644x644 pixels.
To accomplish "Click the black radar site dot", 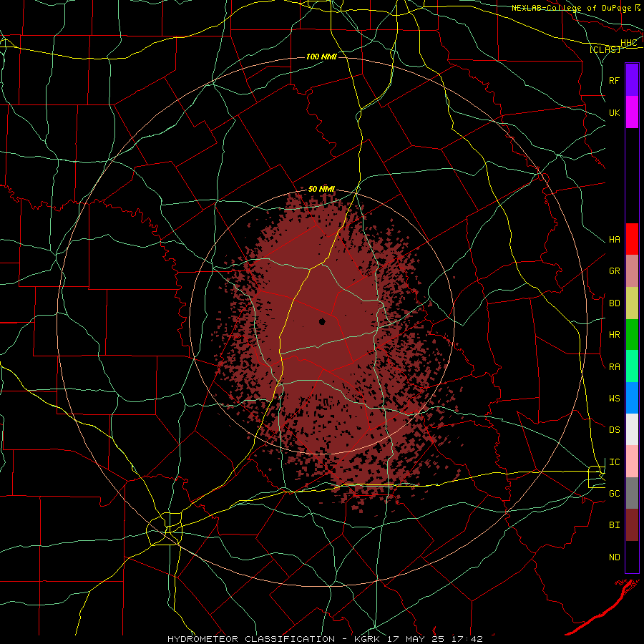I will click(322, 321).
